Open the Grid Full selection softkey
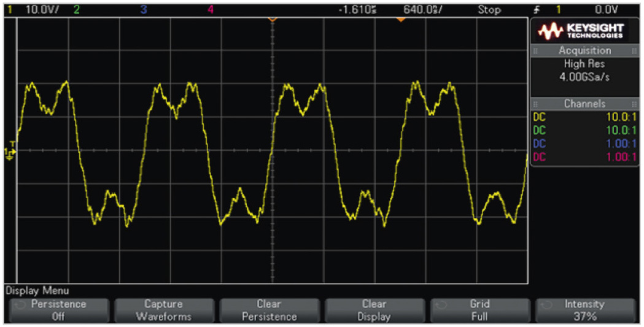The height and width of the screenshot is (327, 644). coord(479,310)
